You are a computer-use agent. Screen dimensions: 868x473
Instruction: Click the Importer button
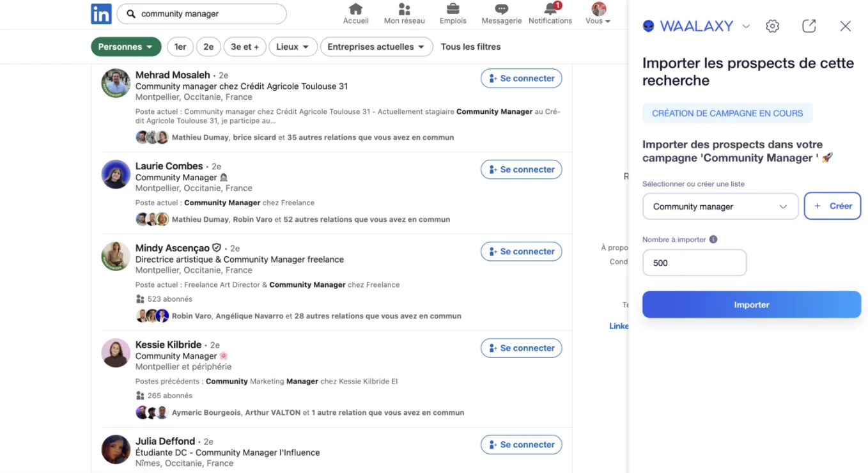752,305
